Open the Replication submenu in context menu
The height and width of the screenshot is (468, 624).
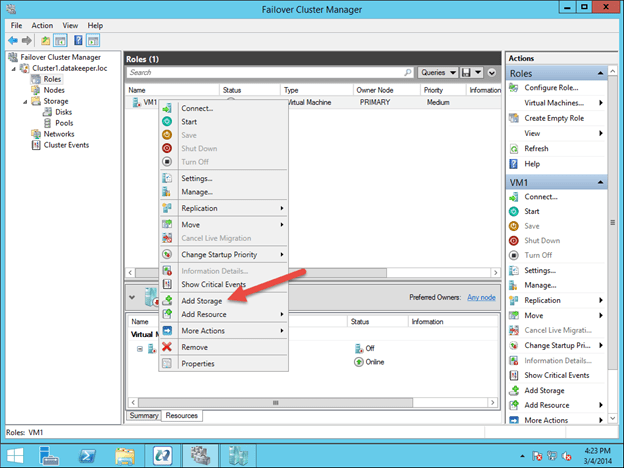coord(199,208)
